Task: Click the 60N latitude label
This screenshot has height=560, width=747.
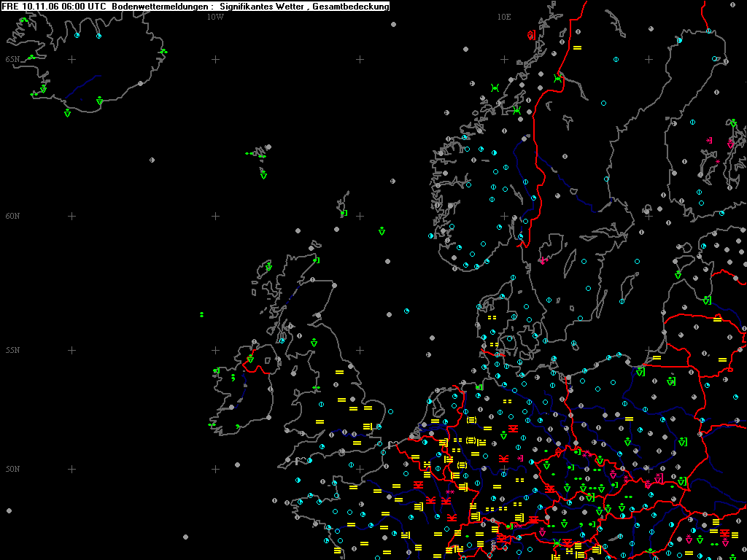Action: (13, 216)
